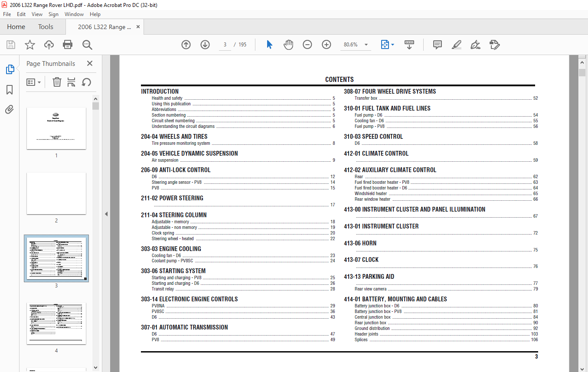Screen dimensions: 588x372
Task: Zoom out with the minus icon
Action: tap(307, 45)
